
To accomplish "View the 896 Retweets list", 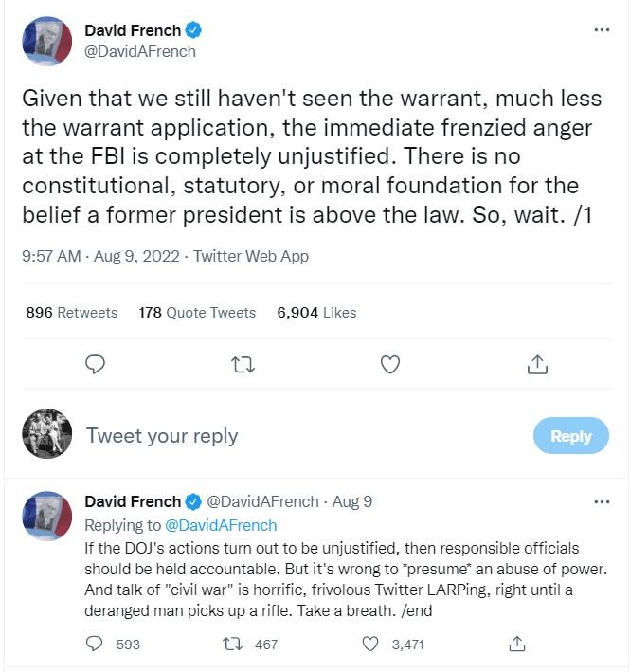I will (71, 313).
